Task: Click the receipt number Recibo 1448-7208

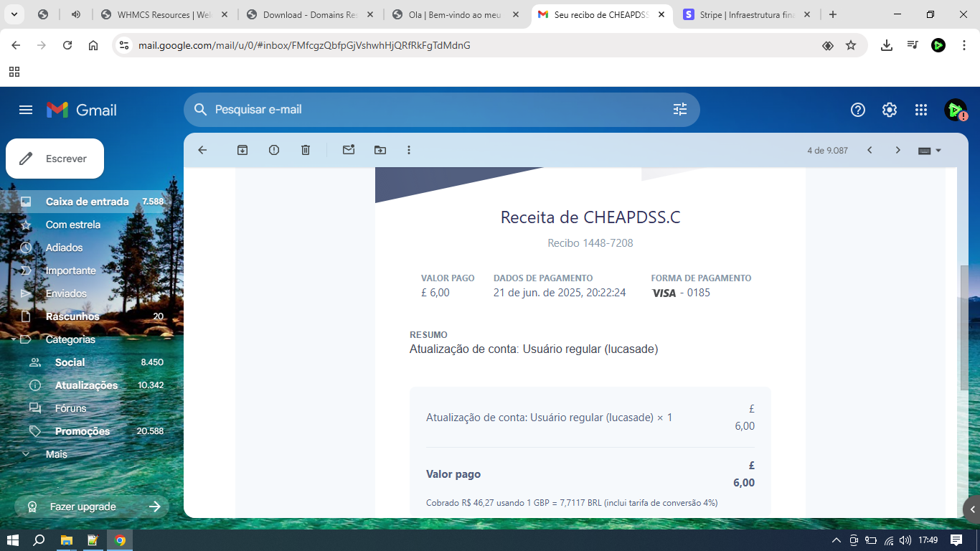Action: coord(590,243)
